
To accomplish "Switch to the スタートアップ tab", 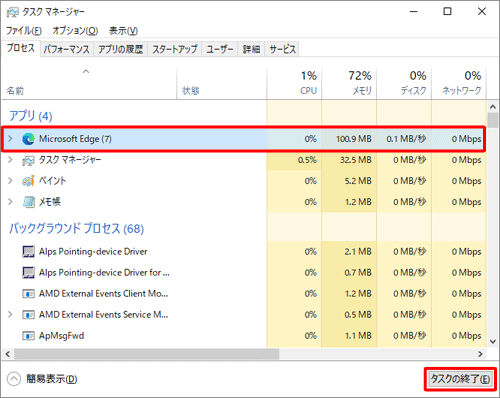I will coord(175,49).
